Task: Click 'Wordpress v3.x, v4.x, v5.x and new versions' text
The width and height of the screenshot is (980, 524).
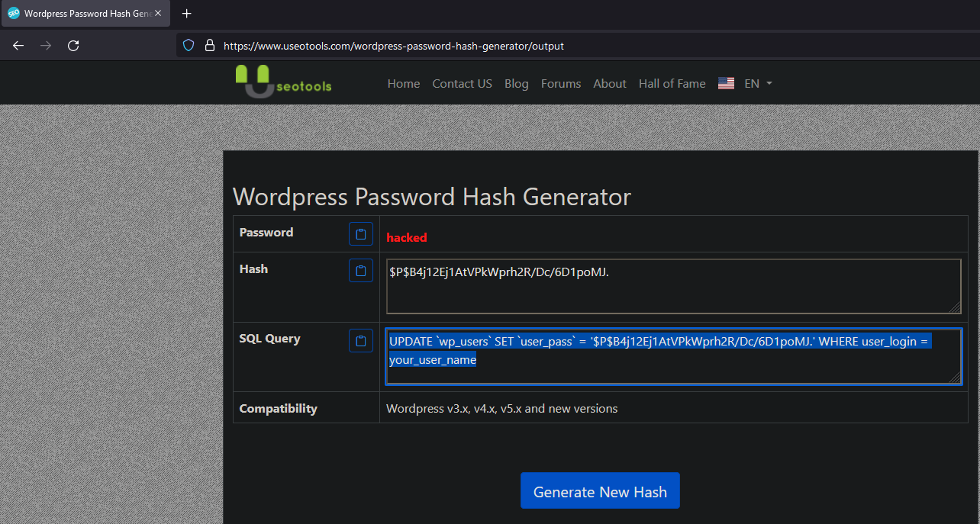Action: [502, 409]
